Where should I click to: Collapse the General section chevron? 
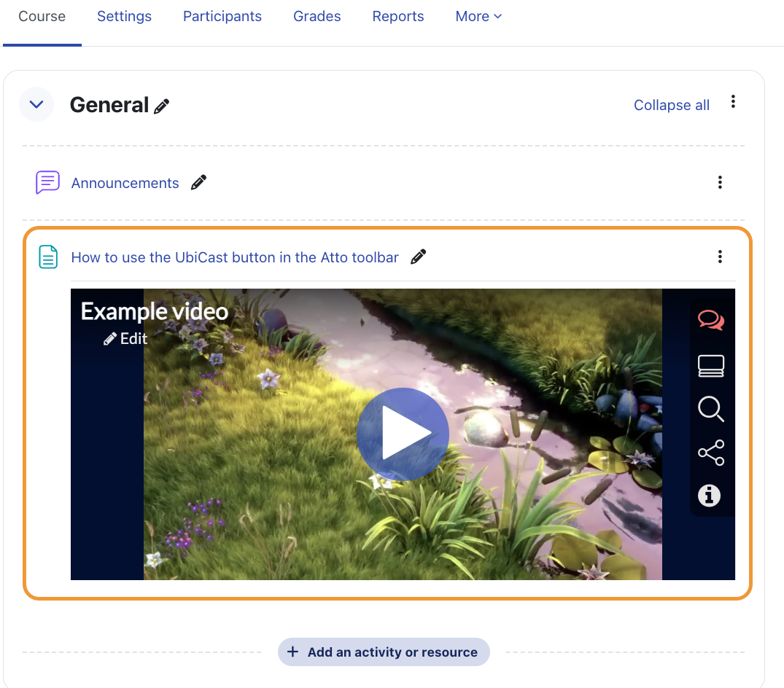point(36,104)
